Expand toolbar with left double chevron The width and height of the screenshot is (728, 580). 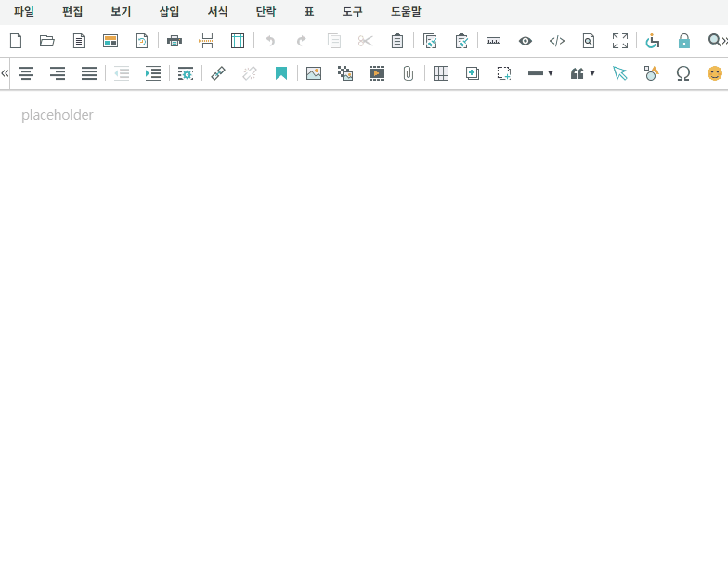pos(5,73)
